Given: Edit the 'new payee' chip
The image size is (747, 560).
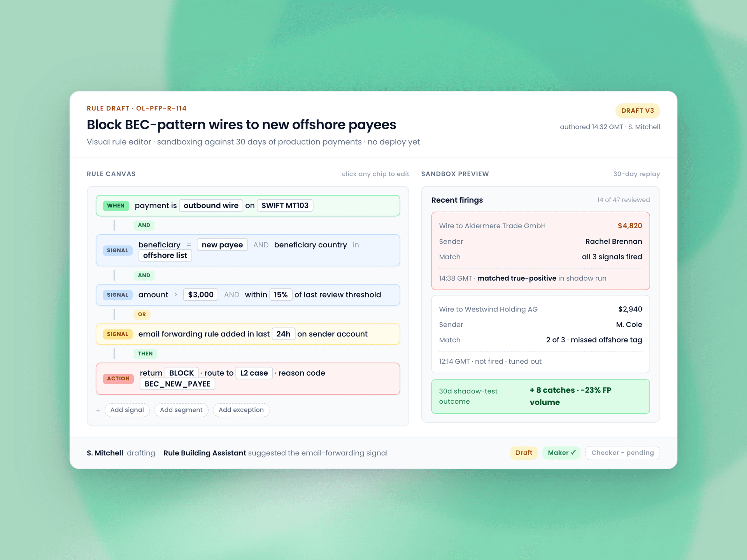Looking at the screenshot, I should point(222,245).
